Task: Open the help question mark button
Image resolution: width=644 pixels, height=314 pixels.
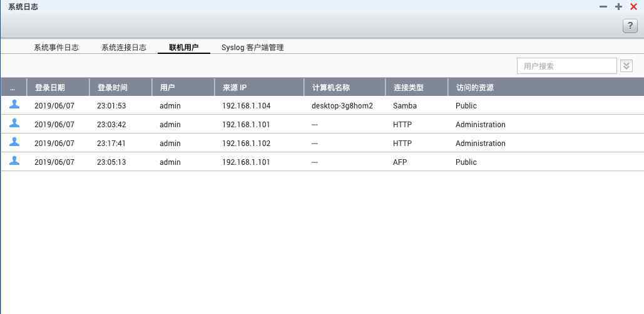Action: 630,26
